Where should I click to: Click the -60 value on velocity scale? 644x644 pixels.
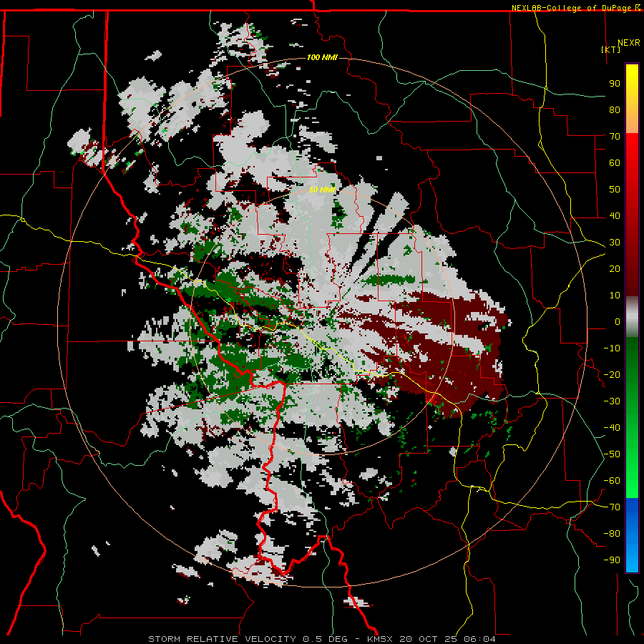pyautogui.click(x=612, y=481)
